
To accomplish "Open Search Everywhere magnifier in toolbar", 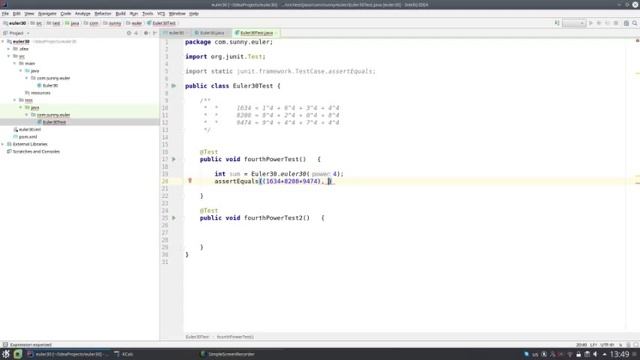I will point(635,23).
